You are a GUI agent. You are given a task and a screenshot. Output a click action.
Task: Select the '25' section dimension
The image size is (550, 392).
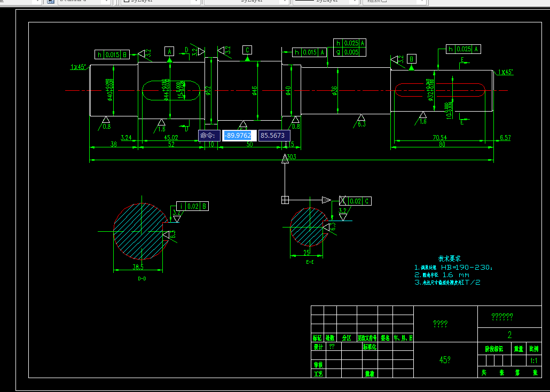307,252
